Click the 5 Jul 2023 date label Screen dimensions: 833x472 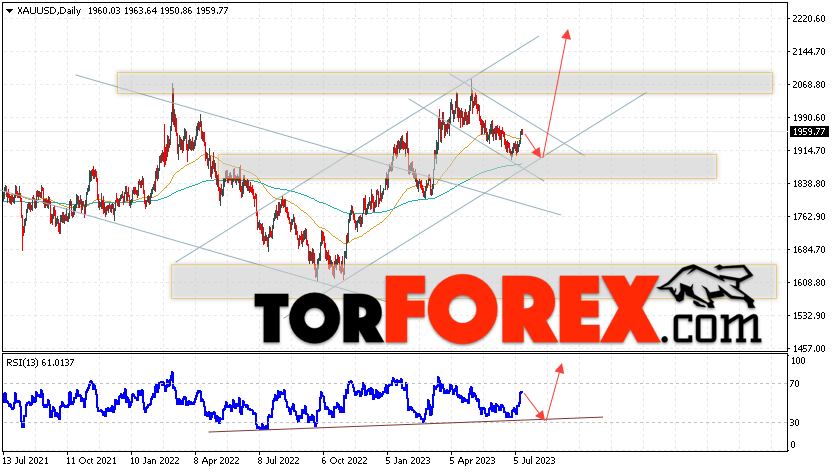coord(534,460)
